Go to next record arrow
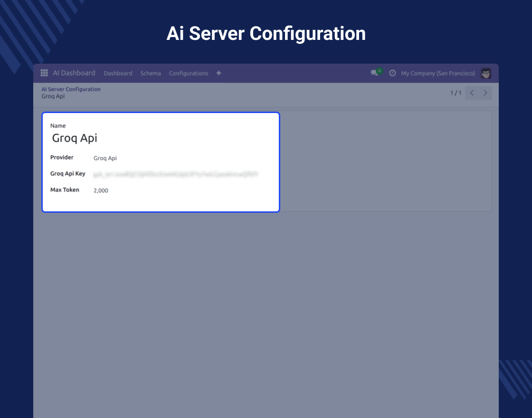This screenshot has width=532, height=418. 485,93
